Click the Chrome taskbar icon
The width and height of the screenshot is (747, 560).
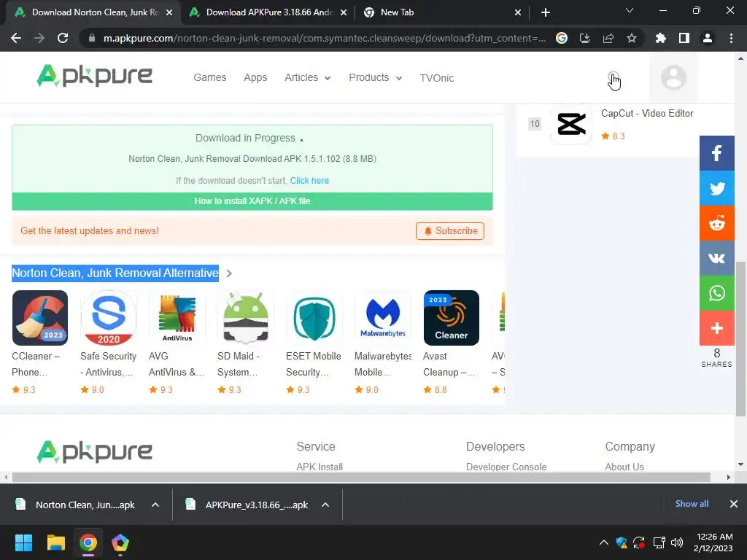88,542
